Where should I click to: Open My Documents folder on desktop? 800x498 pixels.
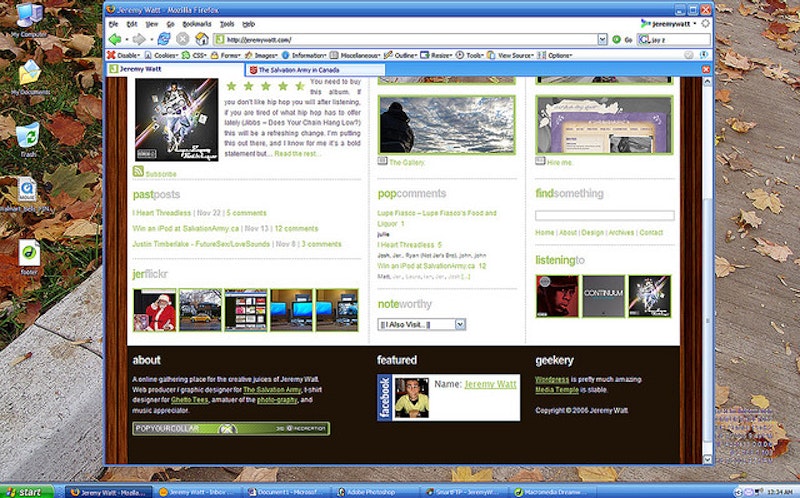click(29, 74)
